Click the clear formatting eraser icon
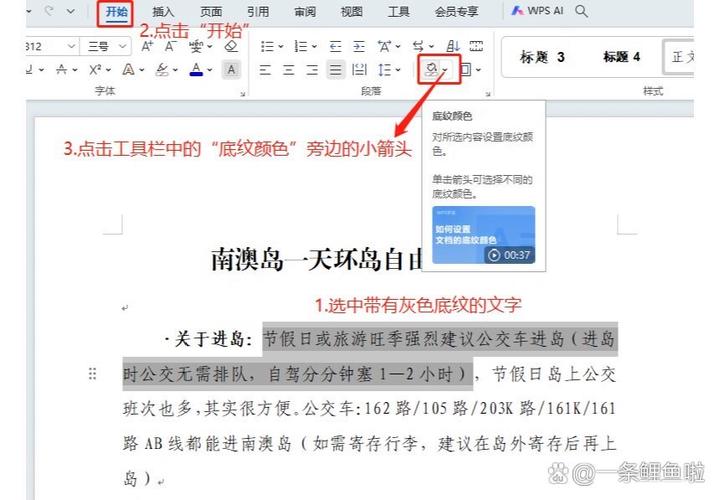Image resolution: width=719 pixels, height=500 pixels. pos(232,46)
